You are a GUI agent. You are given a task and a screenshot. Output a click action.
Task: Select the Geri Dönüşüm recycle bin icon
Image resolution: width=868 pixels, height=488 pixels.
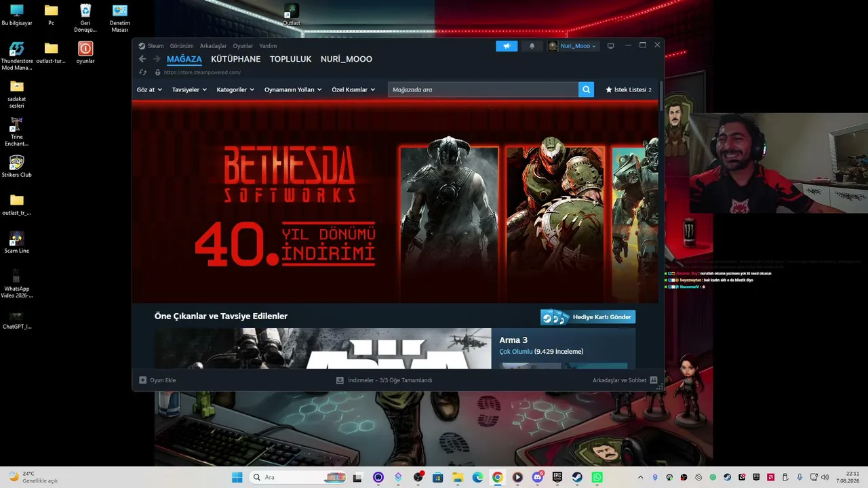coord(85,18)
